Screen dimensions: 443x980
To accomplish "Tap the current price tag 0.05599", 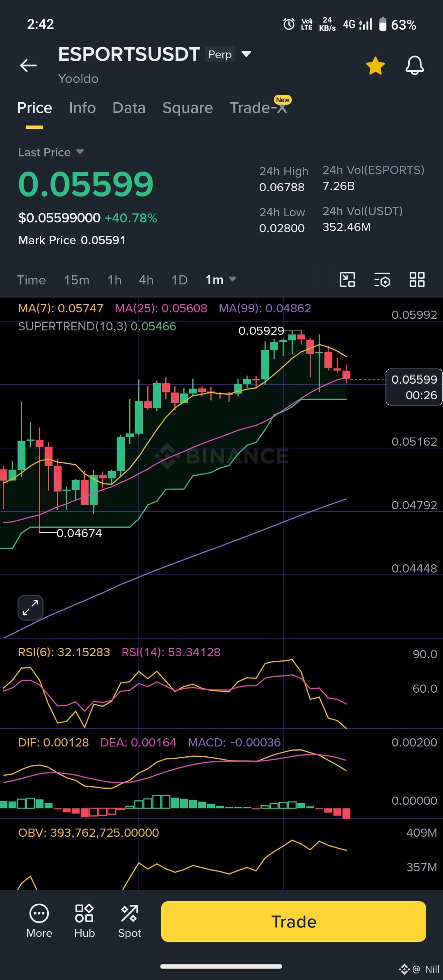I will (414, 387).
